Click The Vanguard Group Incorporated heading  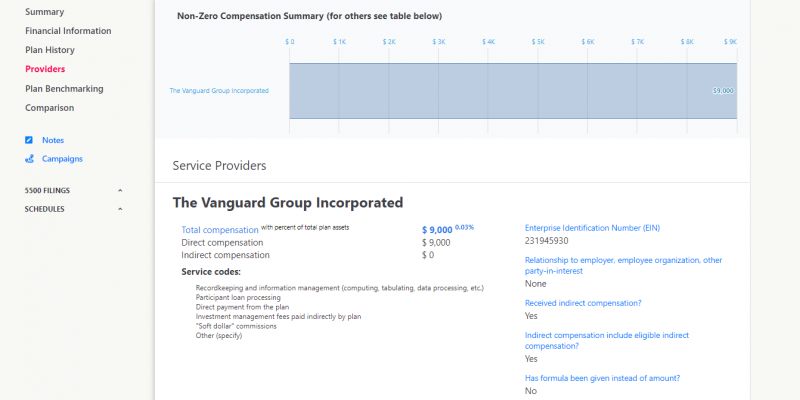click(x=287, y=202)
